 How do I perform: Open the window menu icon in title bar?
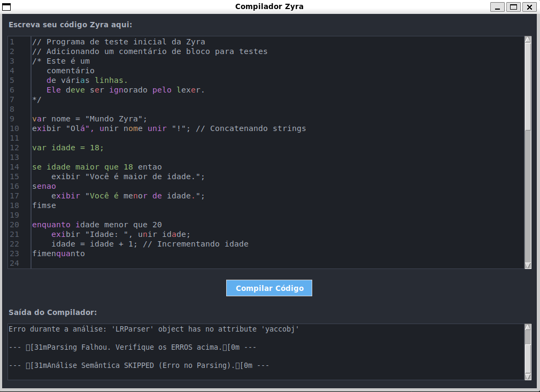click(7, 7)
